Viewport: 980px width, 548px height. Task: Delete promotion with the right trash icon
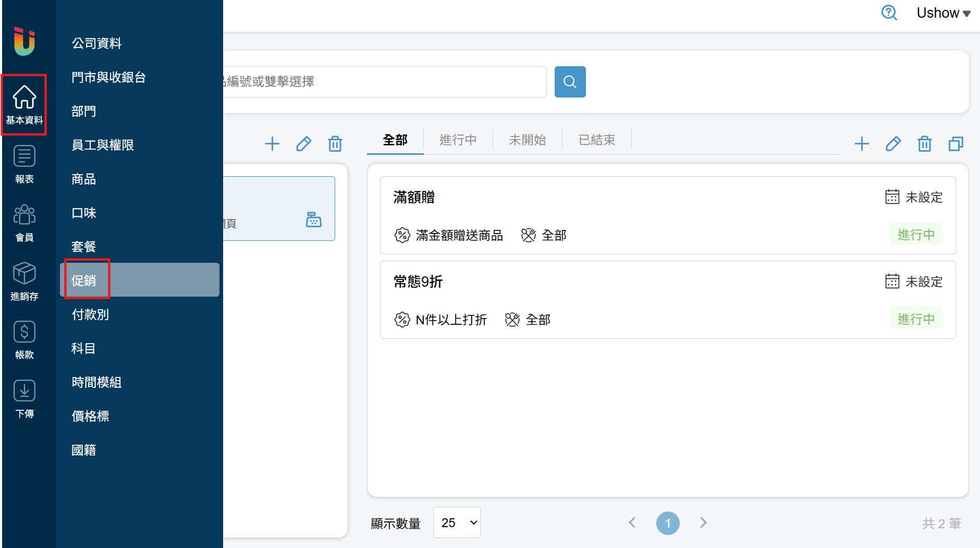[x=925, y=144]
